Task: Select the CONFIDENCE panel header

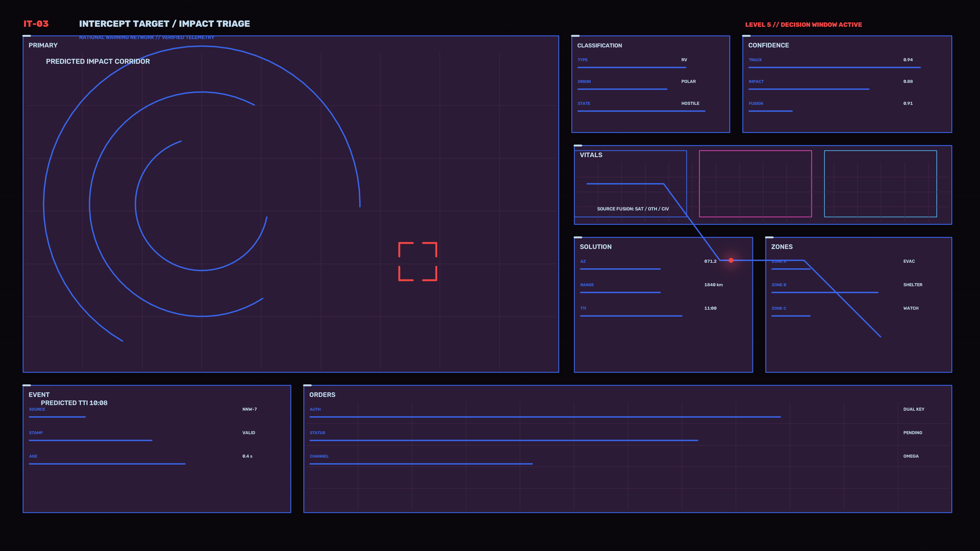Action: click(x=768, y=45)
